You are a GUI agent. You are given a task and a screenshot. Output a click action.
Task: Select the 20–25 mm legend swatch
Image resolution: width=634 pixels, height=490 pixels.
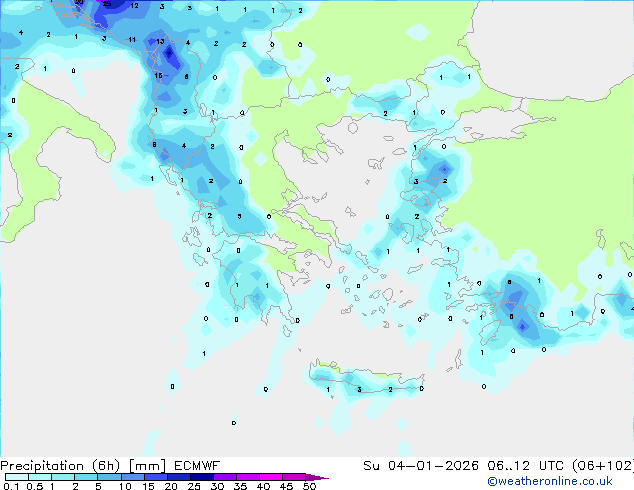coord(179,477)
